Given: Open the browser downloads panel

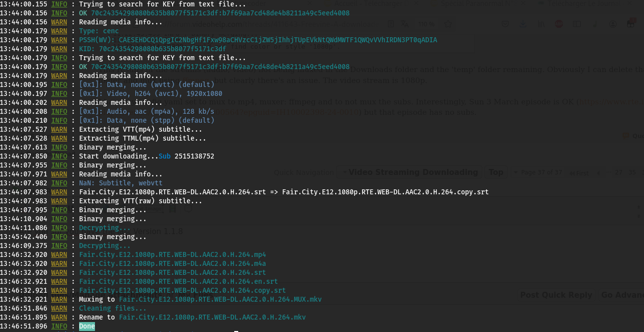Looking at the screenshot, I should click(523, 24).
